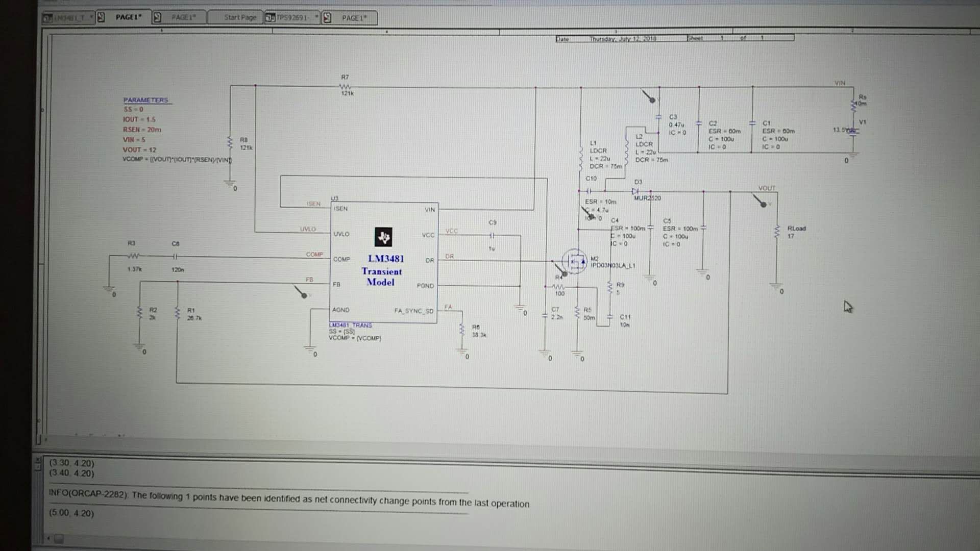Screen dimensions: 980x551
Task: Select the R9 resistor symbol
Action: (x=610, y=288)
